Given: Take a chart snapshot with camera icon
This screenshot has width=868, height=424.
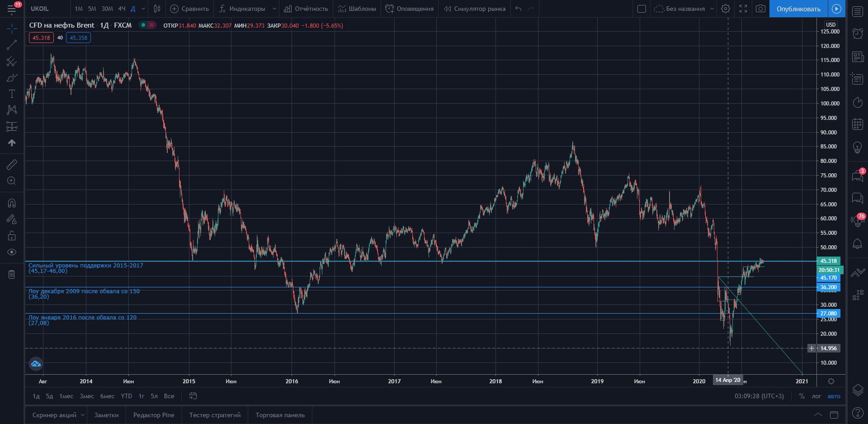Looking at the screenshot, I should coord(761,9).
